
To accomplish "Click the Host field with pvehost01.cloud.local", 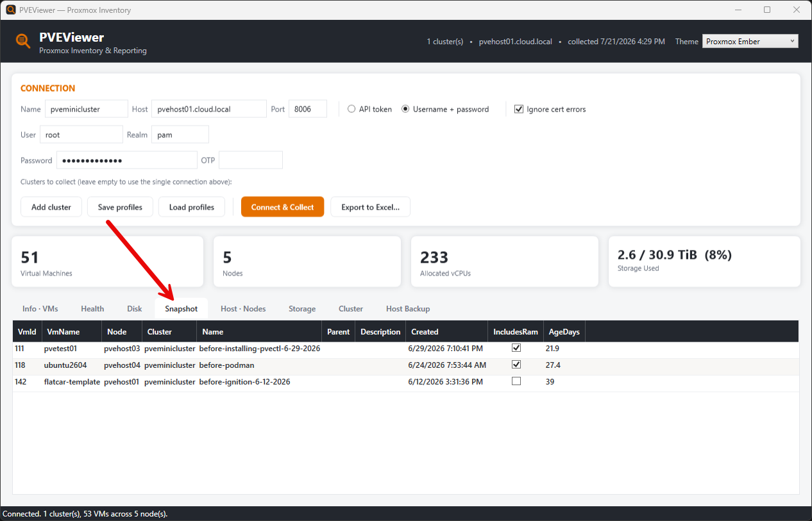I will [x=209, y=109].
